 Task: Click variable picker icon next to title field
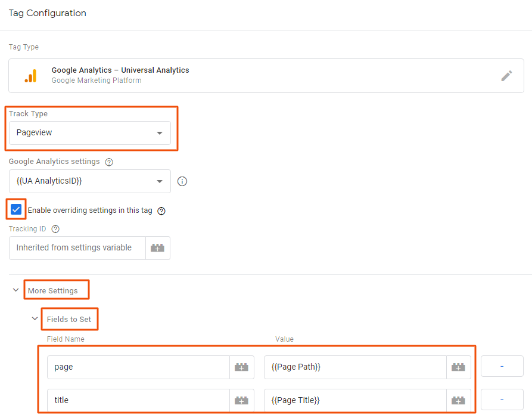point(241,401)
